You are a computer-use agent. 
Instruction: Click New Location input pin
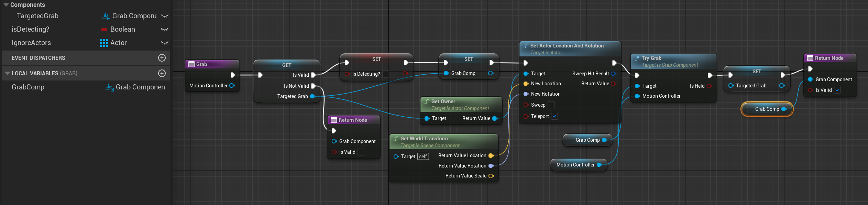click(526, 84)
